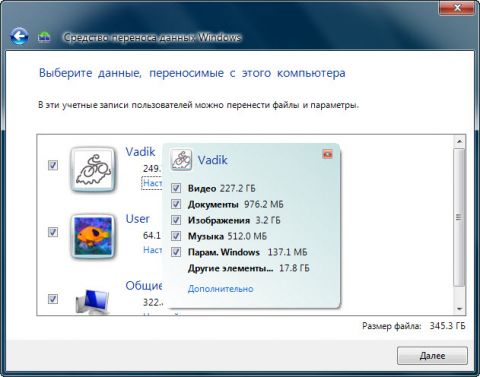Toggle the Общие shared items checkbox

click(x=53, y=299)
